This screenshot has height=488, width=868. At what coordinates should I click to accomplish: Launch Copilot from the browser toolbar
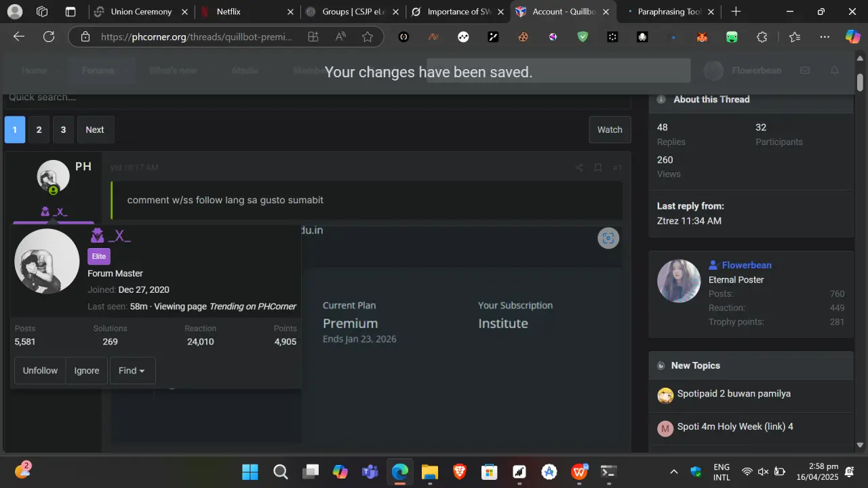(852, 37)
